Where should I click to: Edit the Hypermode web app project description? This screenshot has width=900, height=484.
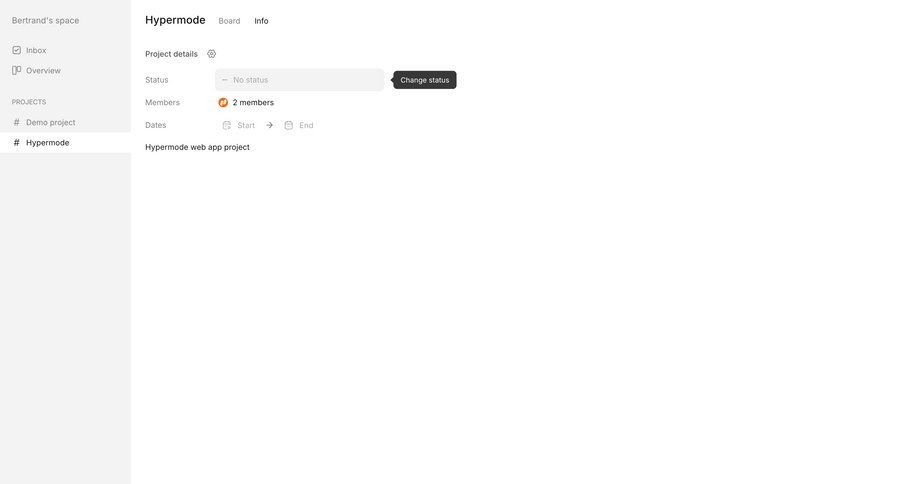197,148
